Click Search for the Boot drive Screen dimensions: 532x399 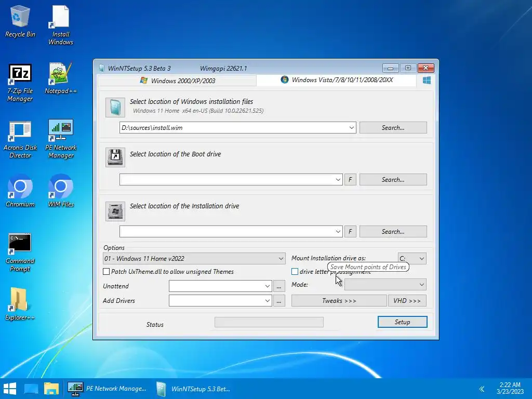pos(393,179)
